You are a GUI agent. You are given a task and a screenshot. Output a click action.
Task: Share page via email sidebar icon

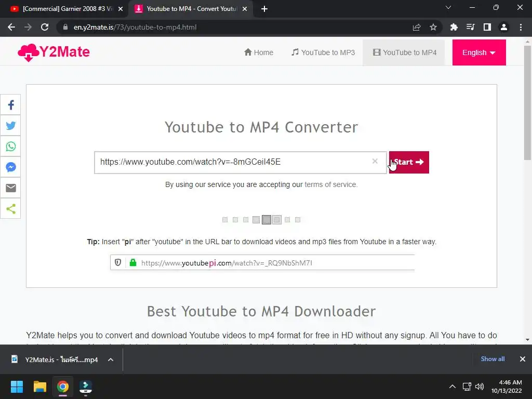(x=10, y=188)
